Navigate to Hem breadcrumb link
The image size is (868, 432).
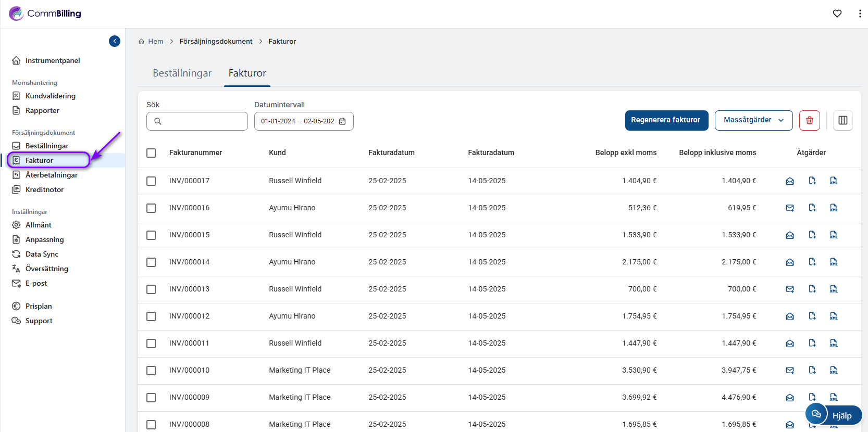point(155,42)
